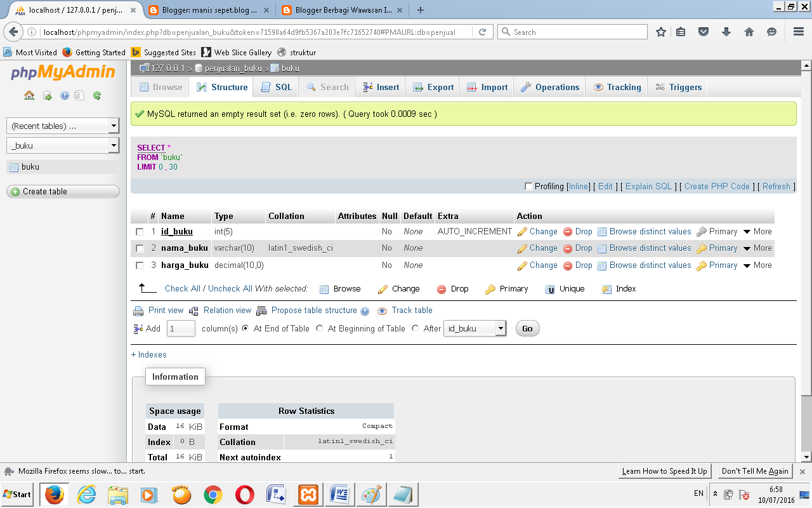Image resolution: width=812 pixels, height=508 pixels.
Task: Expand the Indexes section
Action: pos(148,355)
